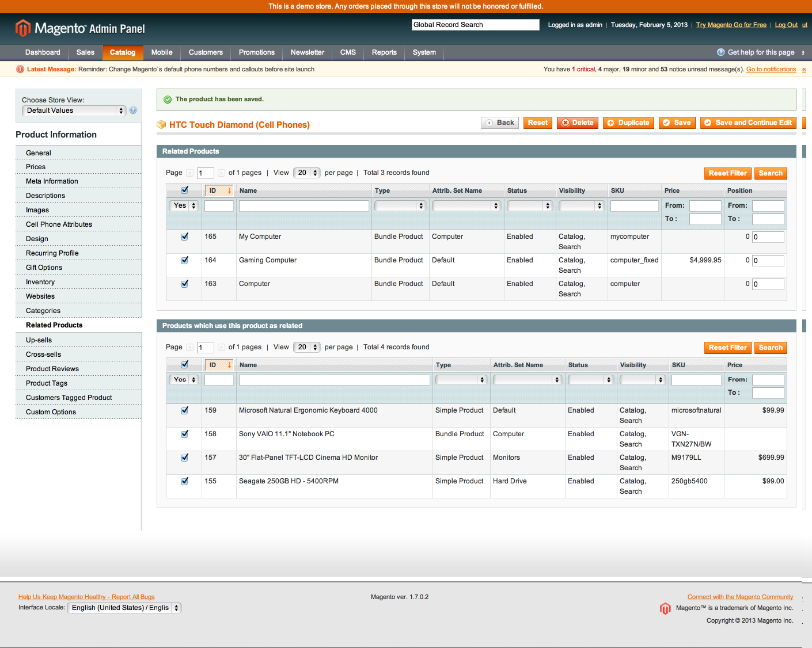The height and width of the screenshot is (648, 812).
Task: Uncheck the My Computer row checkbox
Action: (185, 237)
